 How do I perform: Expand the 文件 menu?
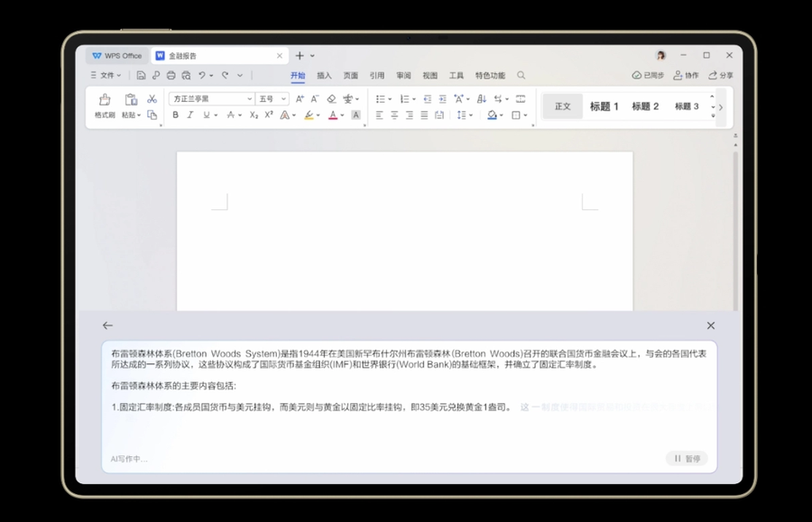pyautogui.click(x=106, y=76)
